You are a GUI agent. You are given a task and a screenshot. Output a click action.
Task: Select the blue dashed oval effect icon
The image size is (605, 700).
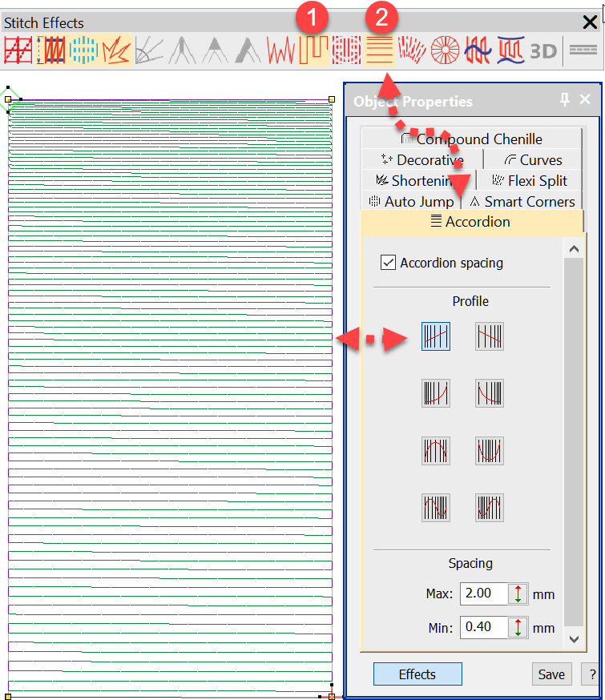[x=83, y=50]
